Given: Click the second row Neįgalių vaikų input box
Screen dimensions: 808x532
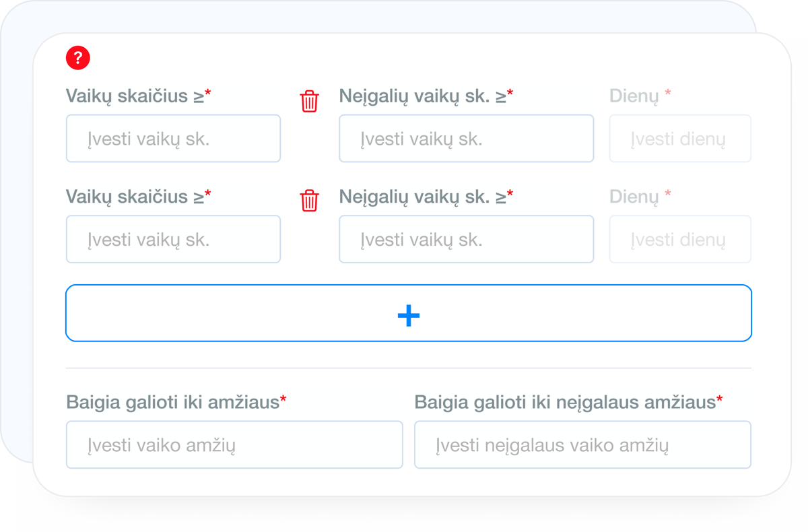Looking at the screenshot, I should pos(466,239).
